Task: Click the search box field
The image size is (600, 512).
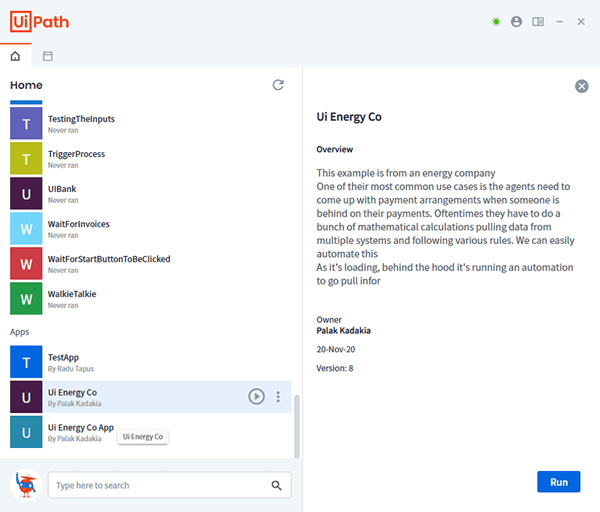Action: [170, 485]
